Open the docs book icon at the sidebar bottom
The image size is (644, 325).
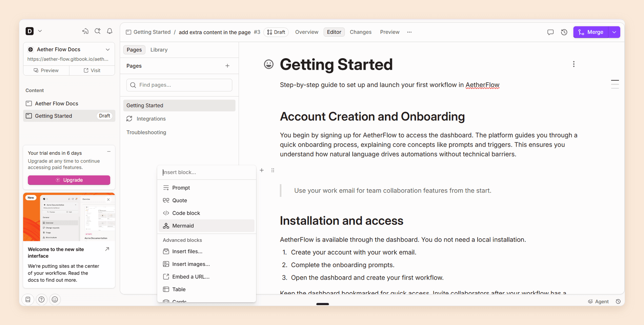click(x=28, y=300)
